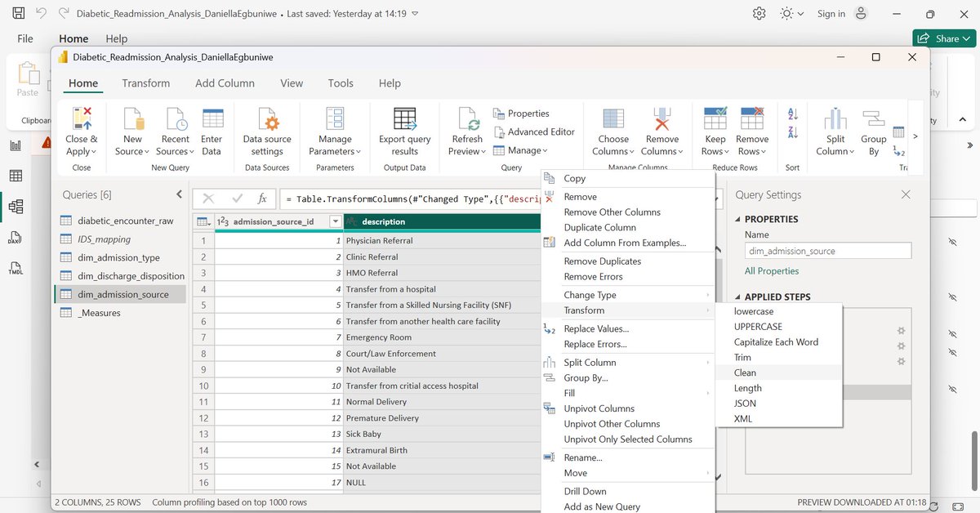Click the Share button
Viewport: 980px width, 513px height.
click(x=942, y=38)
